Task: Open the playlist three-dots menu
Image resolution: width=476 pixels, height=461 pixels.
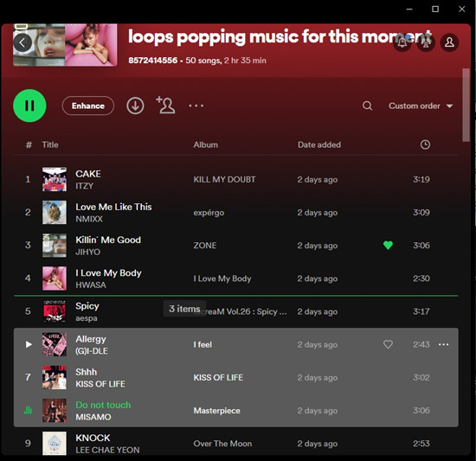Action: (196, 106)
